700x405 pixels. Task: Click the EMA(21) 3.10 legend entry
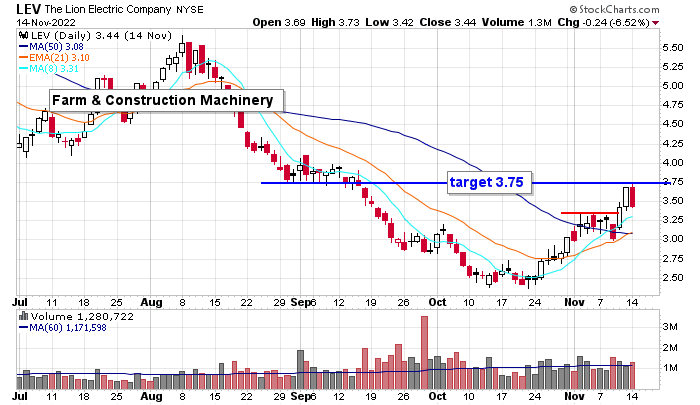tap(54, 58)
